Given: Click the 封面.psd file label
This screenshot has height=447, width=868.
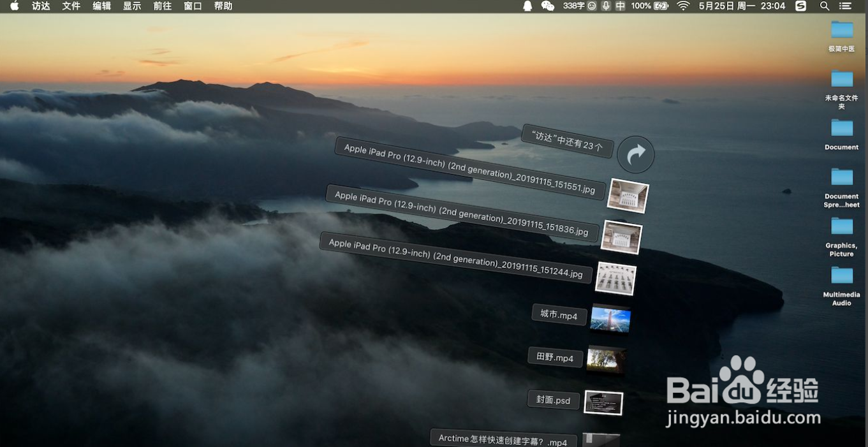Looking at the screenshot, I should click(553, 400).
